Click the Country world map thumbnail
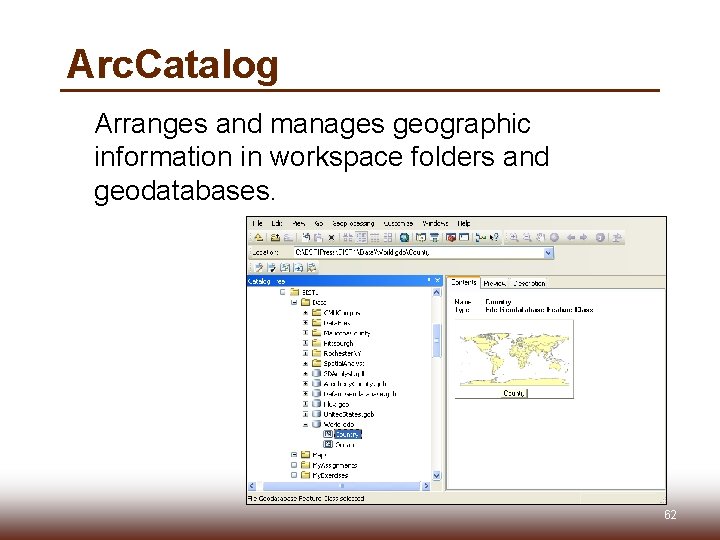The height and width of the screenshot is (540, 720). pyautogui.click(x=514, y=359)
